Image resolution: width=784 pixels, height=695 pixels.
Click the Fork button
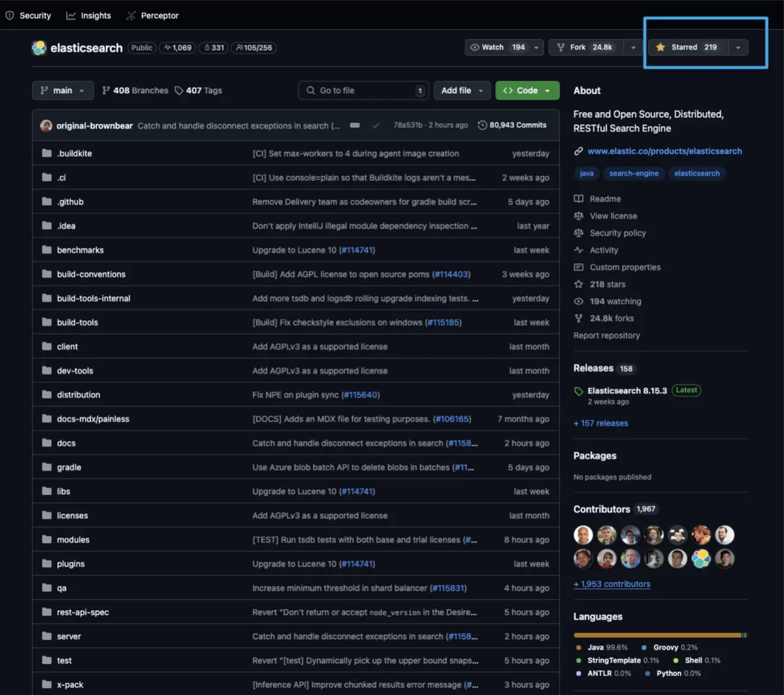pos(585,47)
